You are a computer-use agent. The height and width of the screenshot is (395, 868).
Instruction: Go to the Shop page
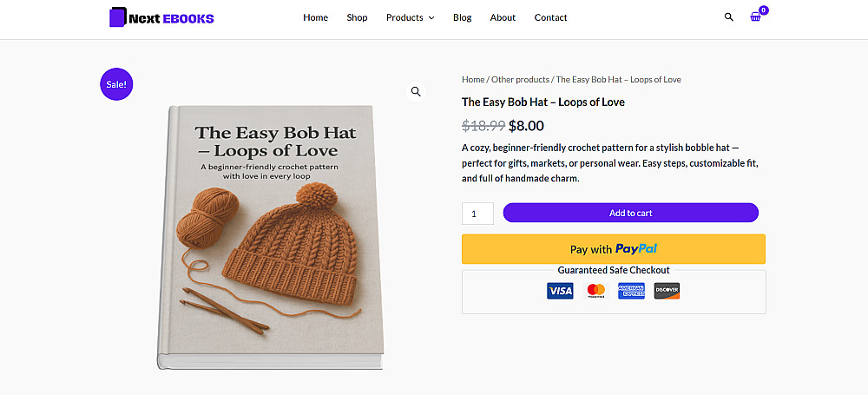click(x=357, y=17)
